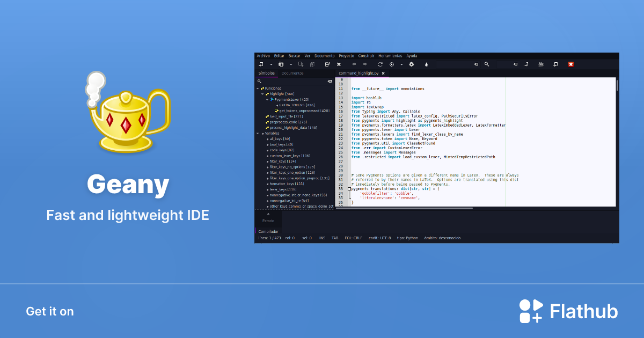Create a new file with the New document icon

(x=261, y=64)
